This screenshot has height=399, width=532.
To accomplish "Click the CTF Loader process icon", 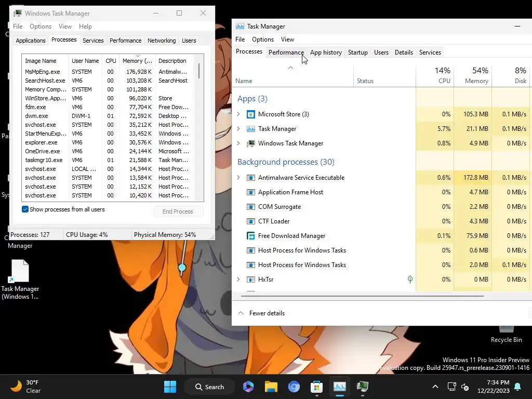I will [x=250, y=221].
